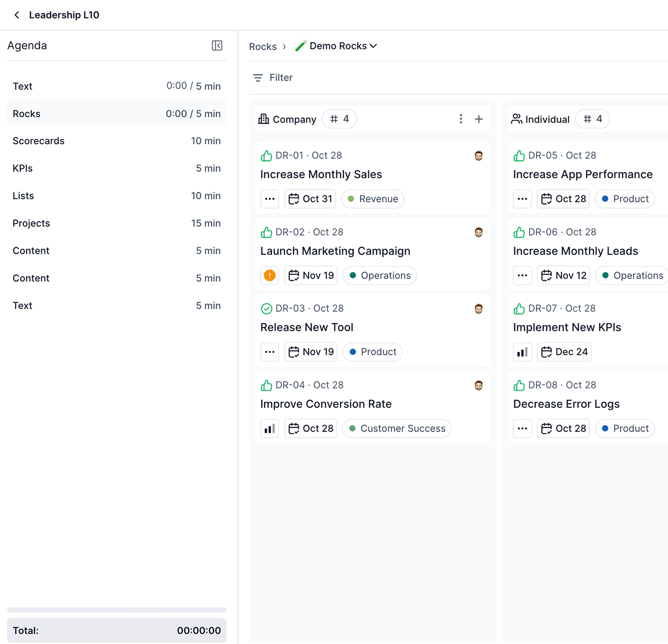Add a new rock to the Company column
This screenshot has width=668, height=644.
coord(479,119)
